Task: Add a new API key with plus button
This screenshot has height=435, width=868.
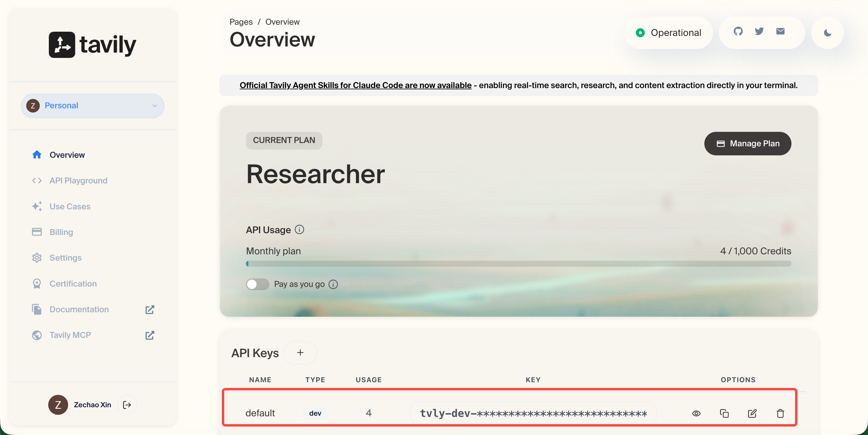Action: 300,353
